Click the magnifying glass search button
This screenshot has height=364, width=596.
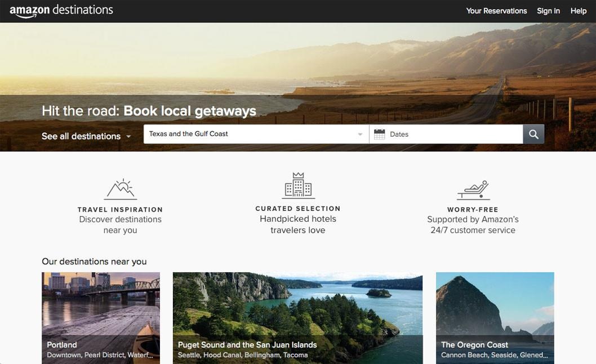click(x=533, y=134)
